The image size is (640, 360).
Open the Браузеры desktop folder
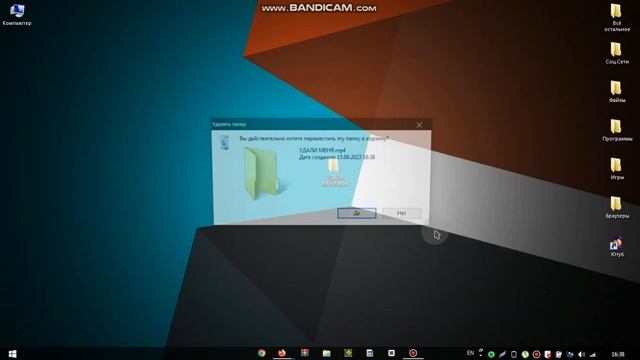click(x=616, y=207)
